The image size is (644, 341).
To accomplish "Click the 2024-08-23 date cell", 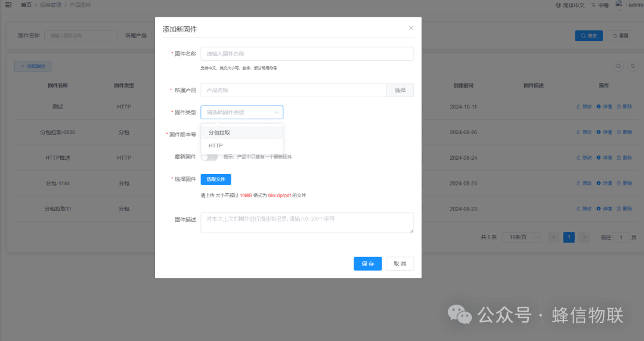I will tap(463, 209).
